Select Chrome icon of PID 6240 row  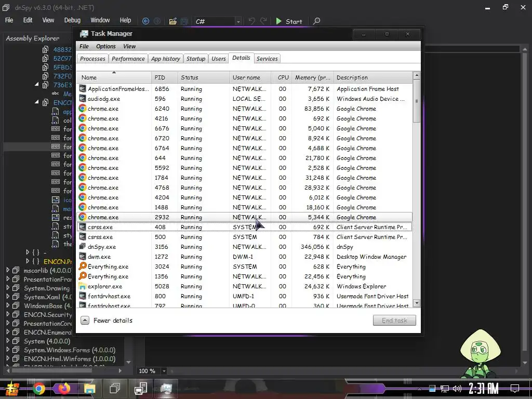[83, 108]
